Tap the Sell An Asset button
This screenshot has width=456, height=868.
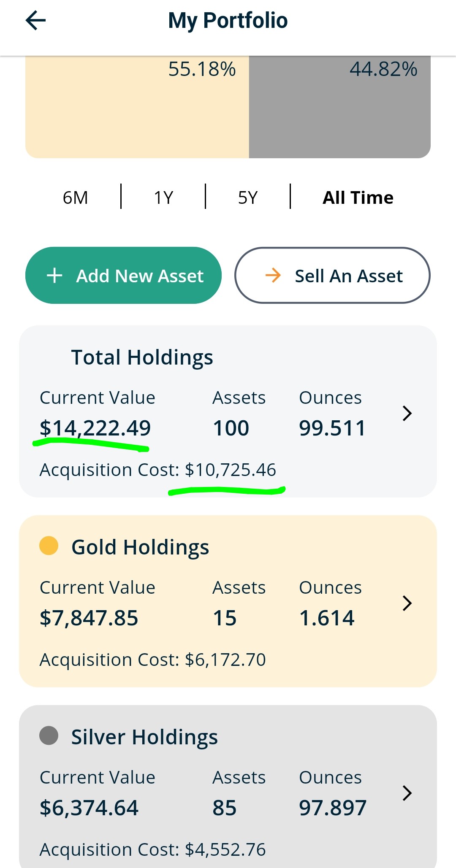[332, 275]
